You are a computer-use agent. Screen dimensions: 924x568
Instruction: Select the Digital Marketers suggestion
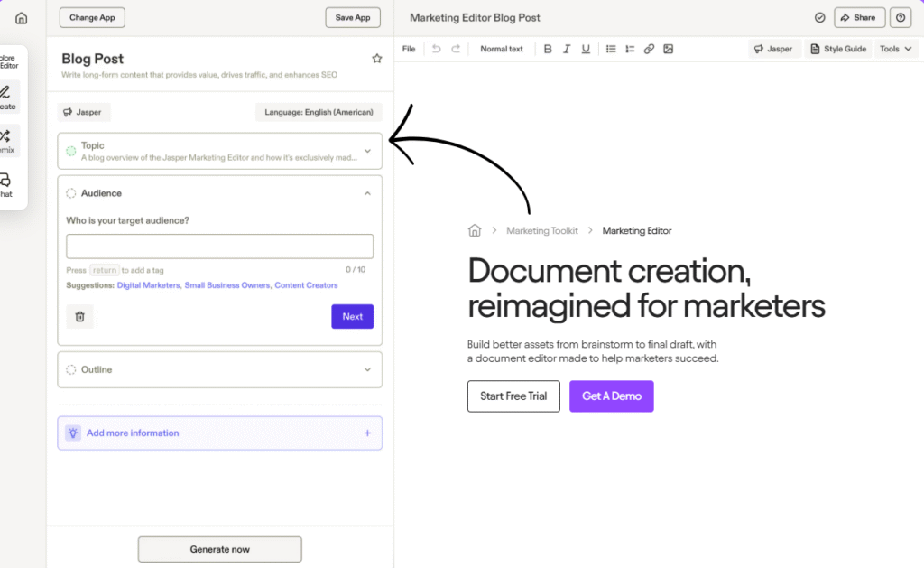(149, 285)
